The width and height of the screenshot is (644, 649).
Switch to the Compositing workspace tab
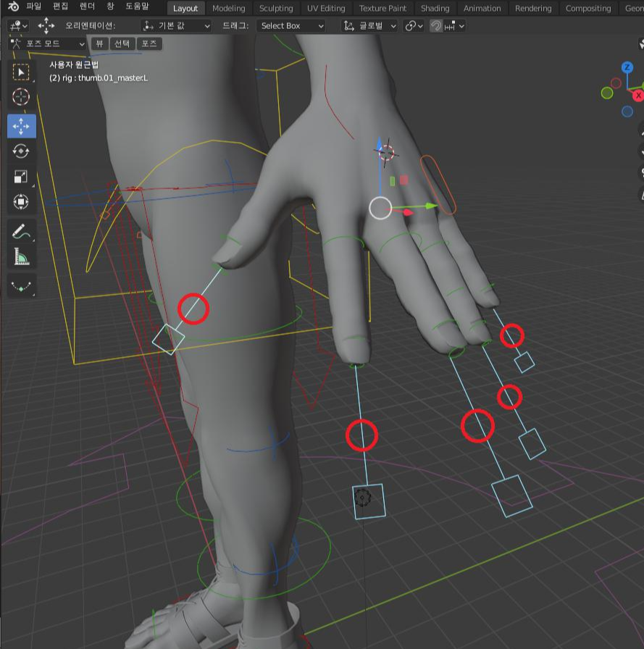(587, 8)
